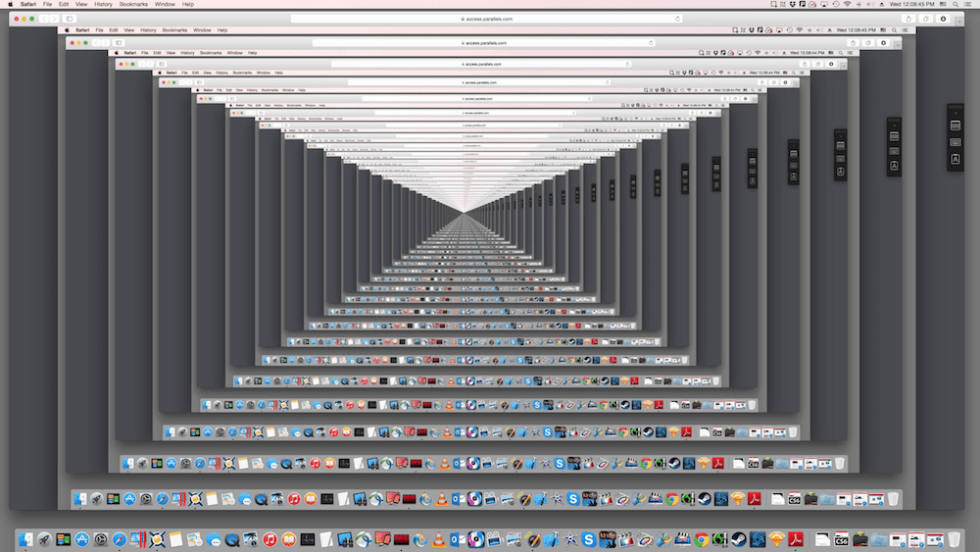Click Dropbox icon in the top menu bar
Screen dimensions: 980x552
tap(793, 4)
